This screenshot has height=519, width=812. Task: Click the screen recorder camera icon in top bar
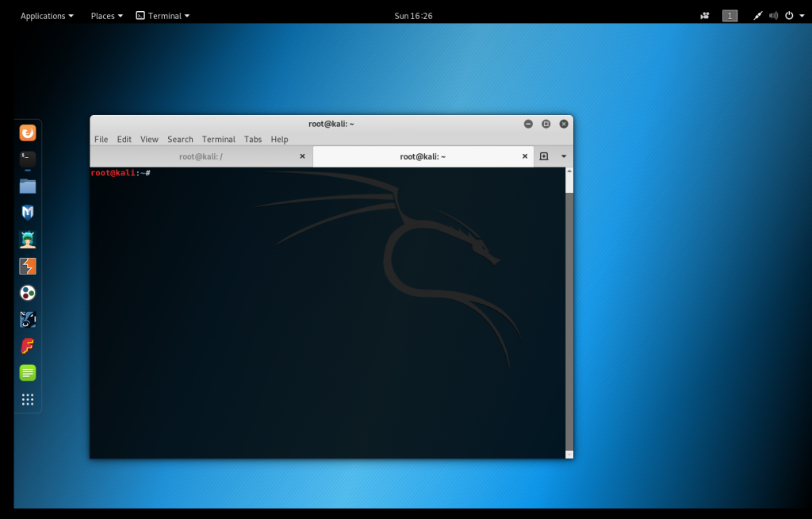click(704, 16)
